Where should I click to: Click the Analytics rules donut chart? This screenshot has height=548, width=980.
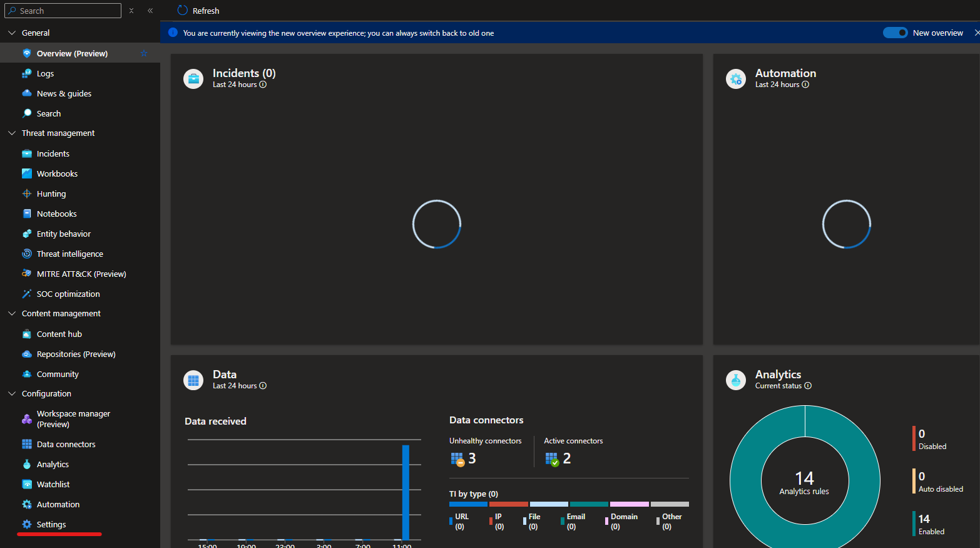(804, 480)
